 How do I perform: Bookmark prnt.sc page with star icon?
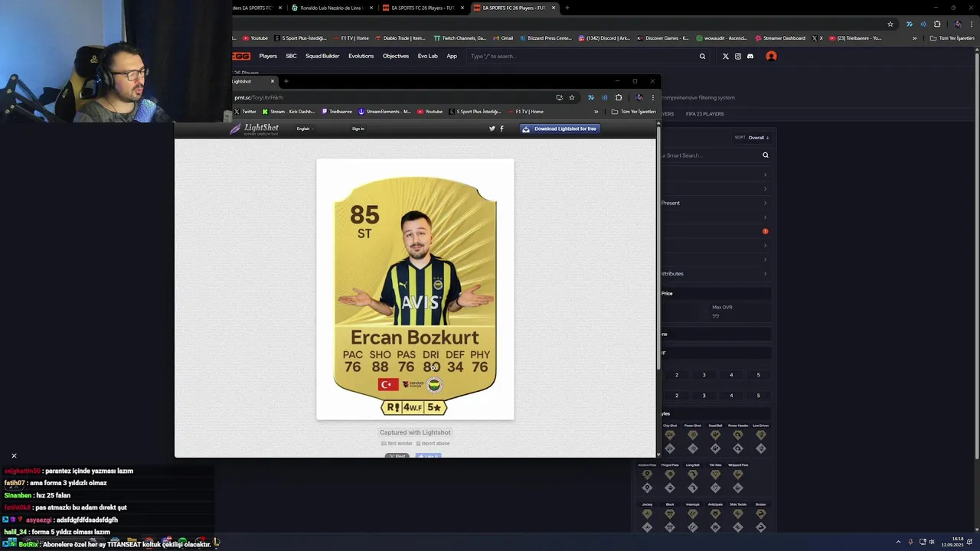coord(572,97)
